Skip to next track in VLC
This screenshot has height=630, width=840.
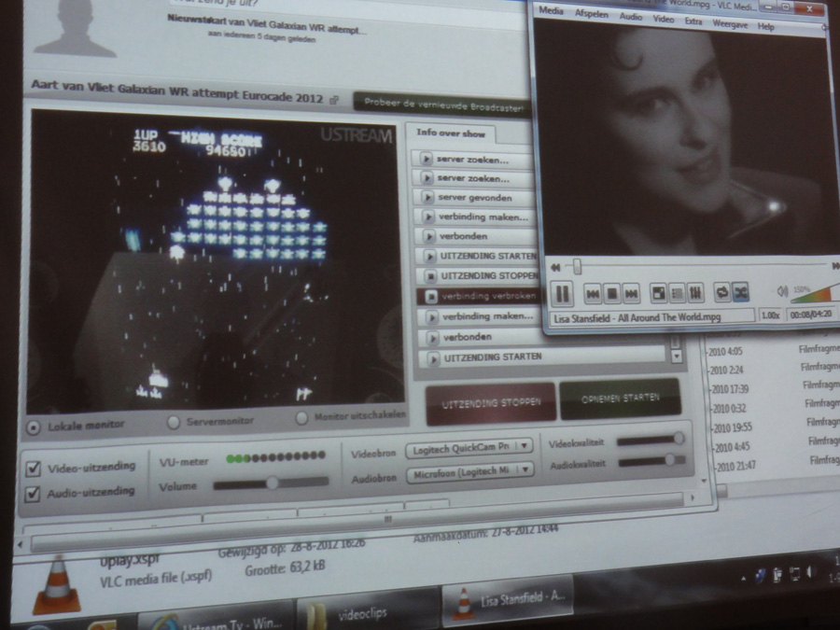click(x=631, y=293)
